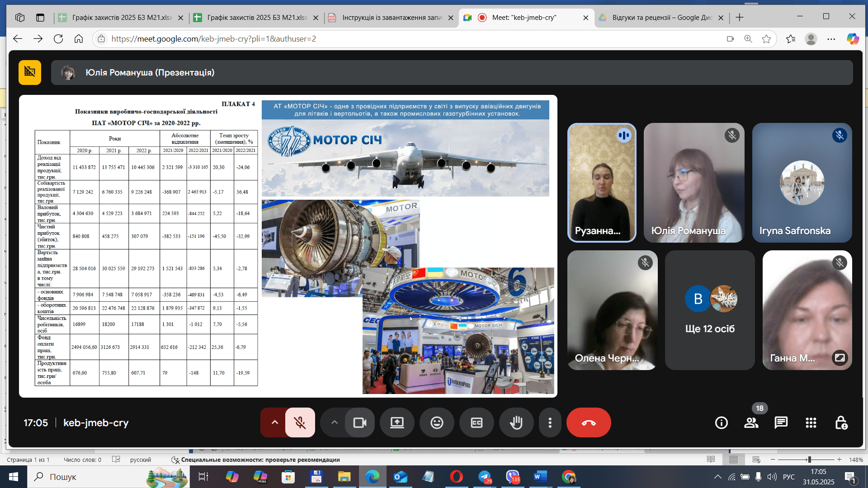This screenshot has width=868, height=488.
Task: Click Word zoom in plus button
Action: point(840,460)
